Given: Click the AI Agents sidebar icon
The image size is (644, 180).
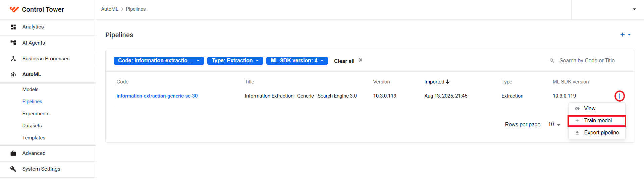Looking at the screenshot, I should pos(13,43).
